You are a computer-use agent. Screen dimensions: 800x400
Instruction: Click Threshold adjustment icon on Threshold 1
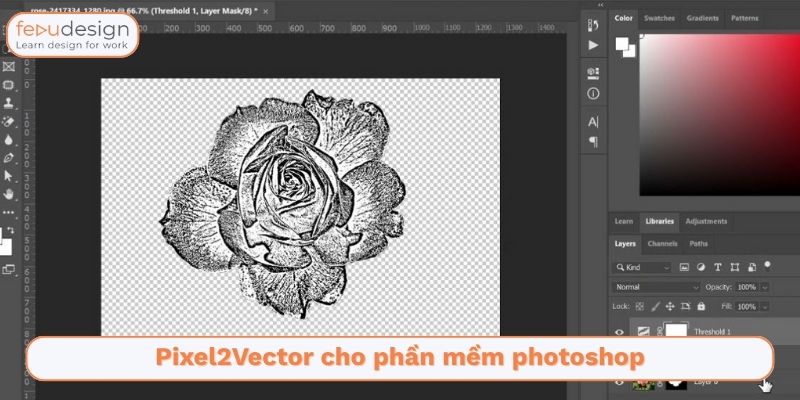tap(644, 331)
